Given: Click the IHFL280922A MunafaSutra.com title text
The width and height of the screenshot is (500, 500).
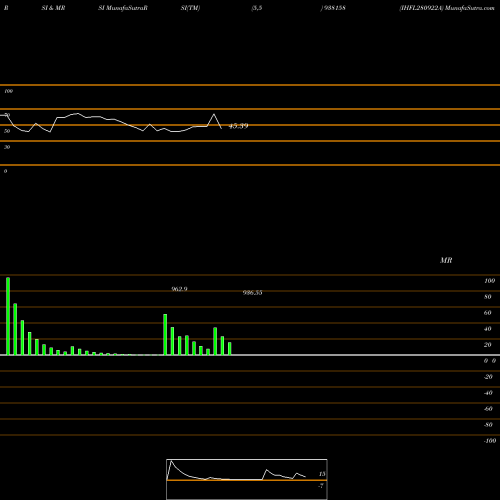Looking at the screenshot, I should (x=447, y=8).
